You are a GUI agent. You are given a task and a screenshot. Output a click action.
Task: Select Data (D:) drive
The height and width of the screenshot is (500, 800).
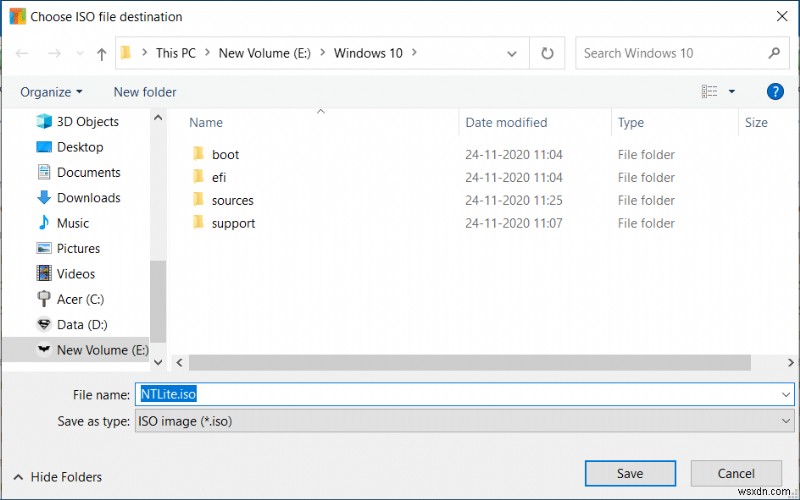tap(72, 324)
